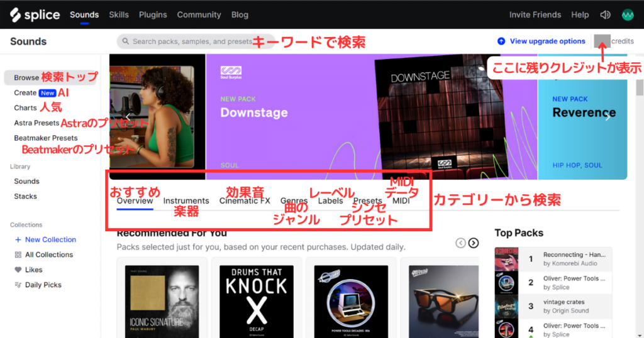Click the HIP HOP genre tag
Screen dimensions: 644x338
coord(567,165)
